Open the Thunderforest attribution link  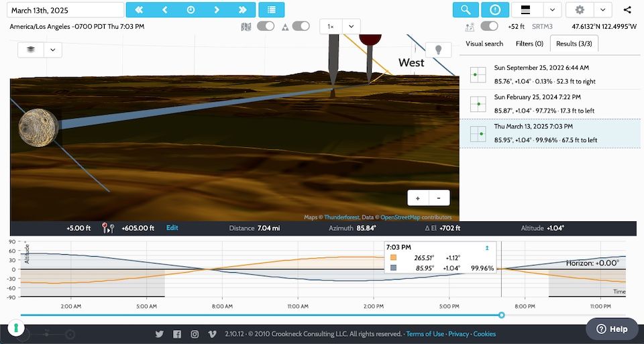tap(341, 217)
